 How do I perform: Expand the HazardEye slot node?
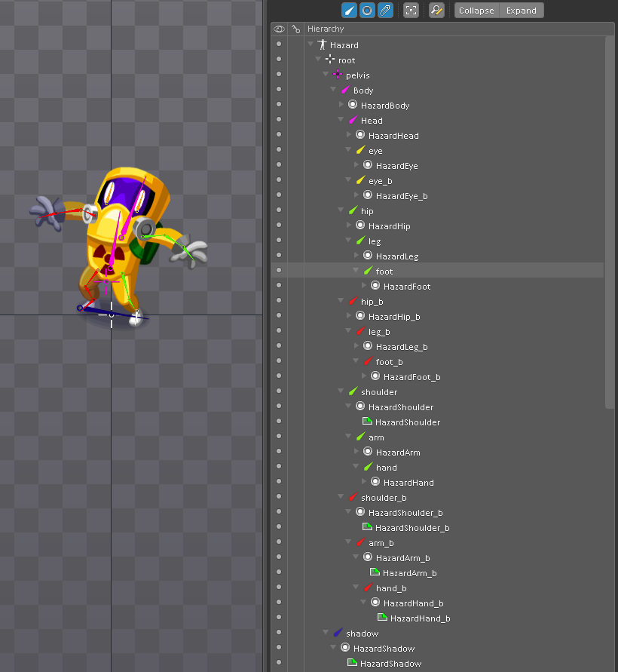coord(356,164)
